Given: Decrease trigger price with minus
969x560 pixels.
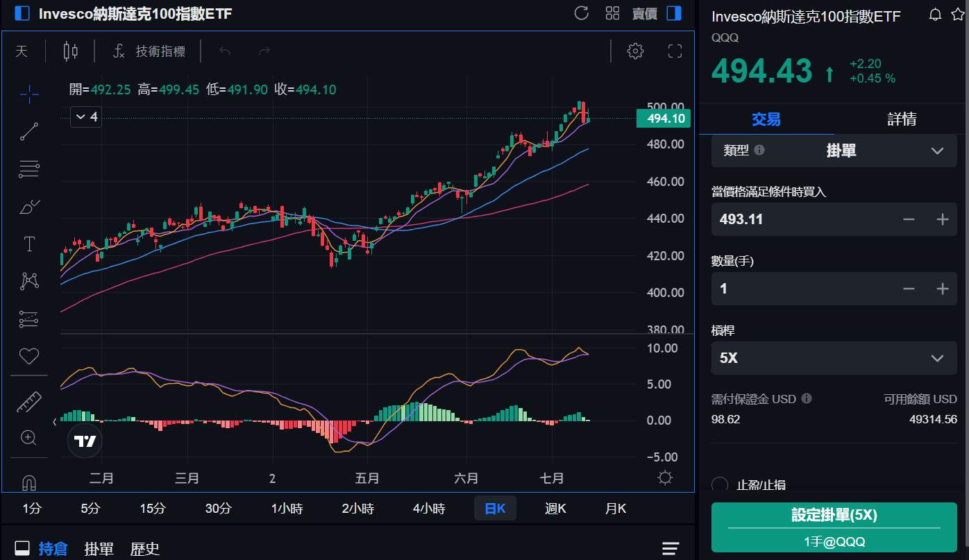Looking at the screenshot, I should pos(909,219).
